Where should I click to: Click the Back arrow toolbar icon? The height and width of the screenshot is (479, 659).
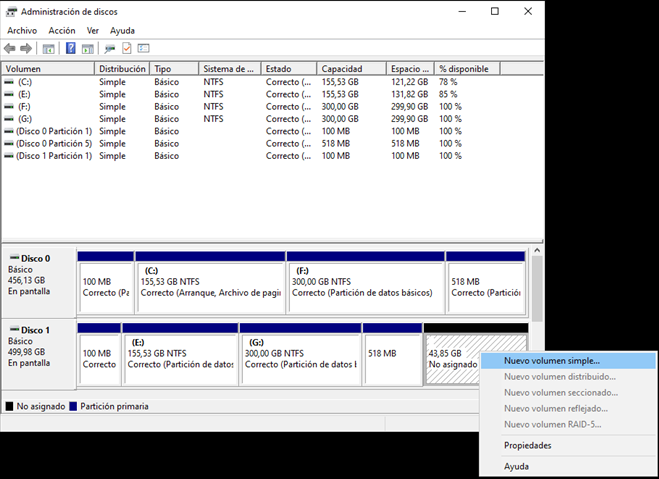click(x=10, y=48)
